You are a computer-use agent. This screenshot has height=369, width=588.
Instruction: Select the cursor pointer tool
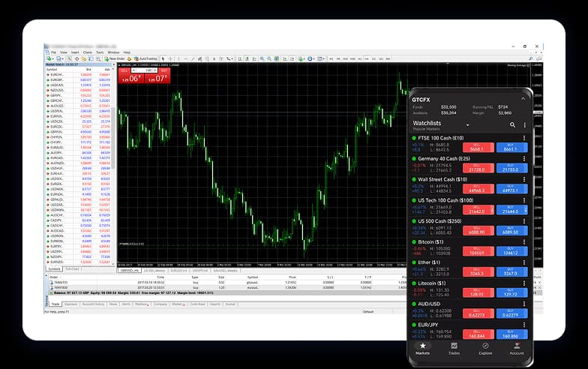point(163,58)
